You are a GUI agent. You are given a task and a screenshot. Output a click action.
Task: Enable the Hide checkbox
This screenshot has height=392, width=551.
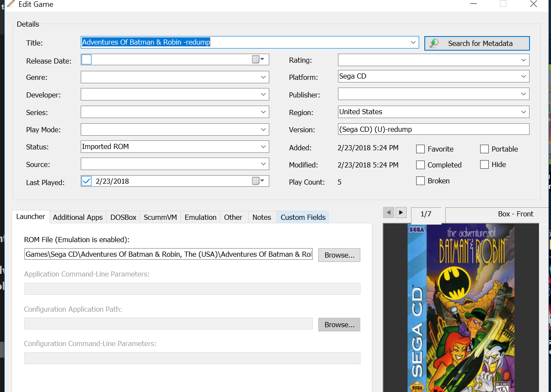click(484, 164)
